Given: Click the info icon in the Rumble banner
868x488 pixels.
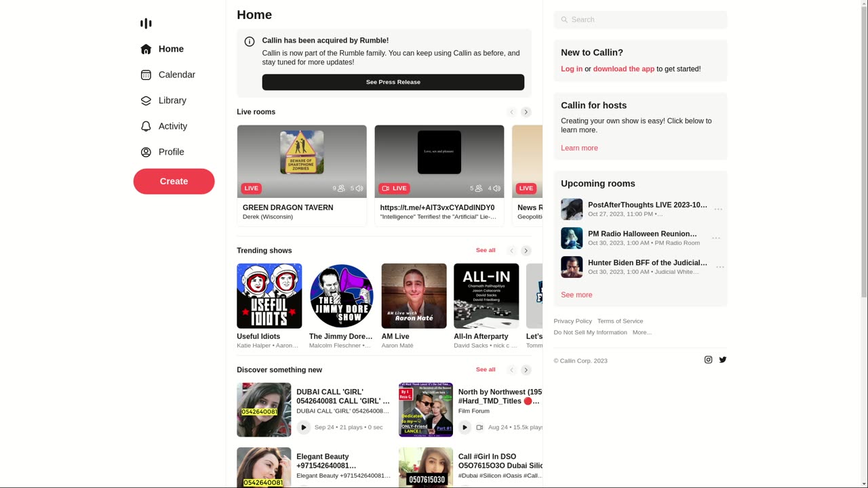Looking at the screenshot, I should [250, 41].
